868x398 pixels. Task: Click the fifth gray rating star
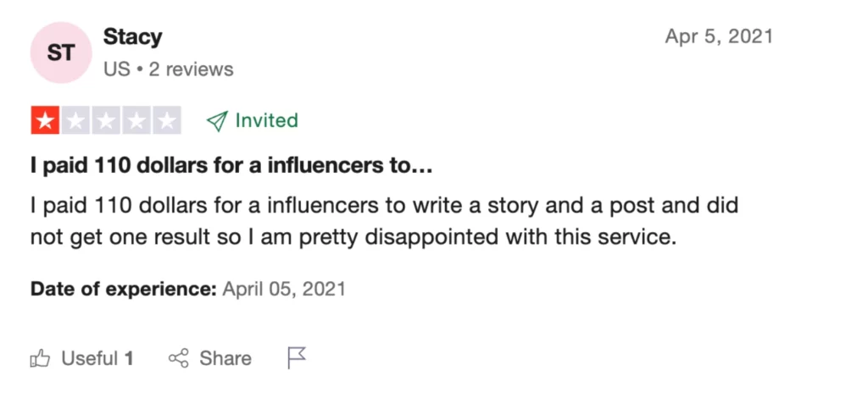pyautogui.click(x=167, y=121)
